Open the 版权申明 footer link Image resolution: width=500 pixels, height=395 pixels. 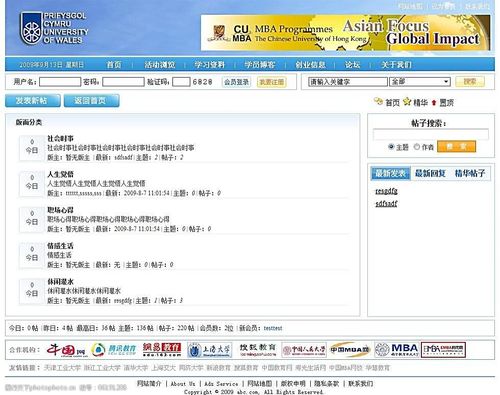(x=293, y=384)
